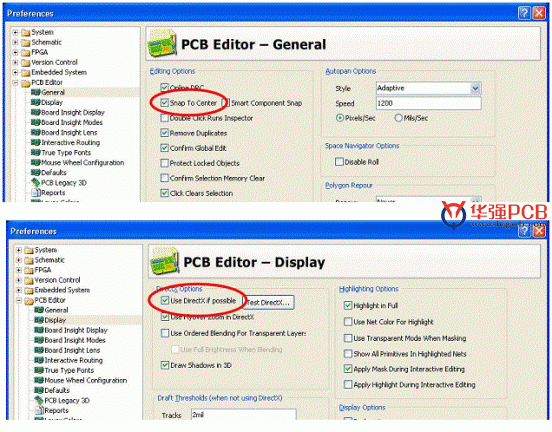Screen dimensions: 552x432
Task: Click the True Type Fonts icon in top tree
Action: click(x=35, y=152)
